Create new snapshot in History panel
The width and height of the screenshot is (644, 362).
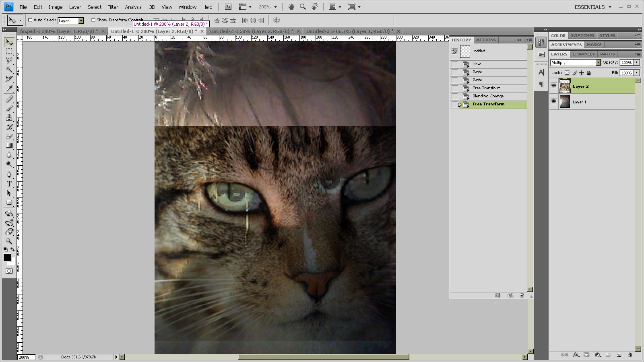pos(510,295)
